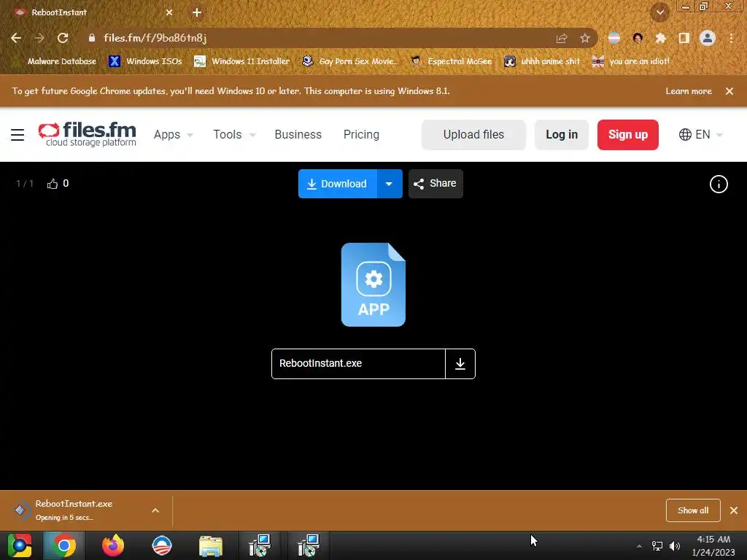Screen dimensions: 747x560
Task: Click the Share button
Action: (436, 184)
